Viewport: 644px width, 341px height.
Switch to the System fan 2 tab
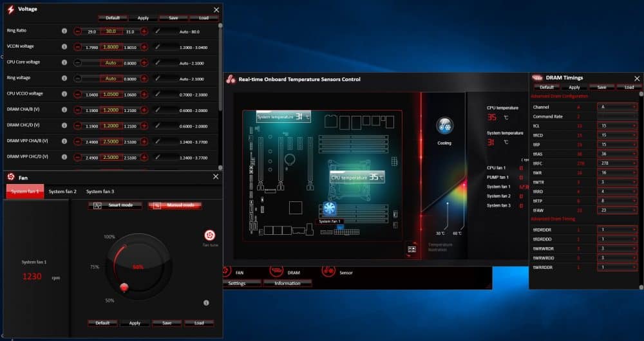click(x=62, y=192)
